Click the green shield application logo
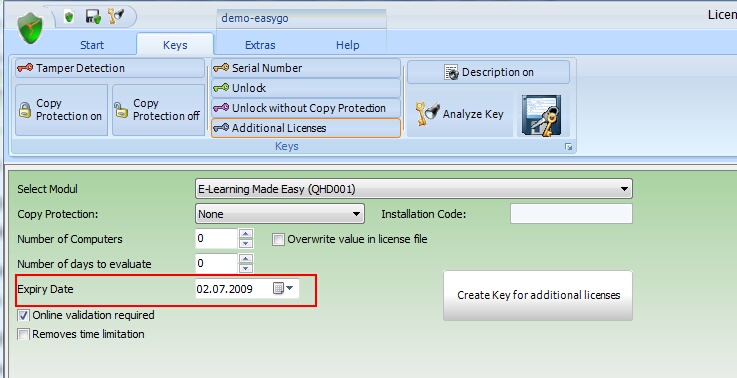 30,28
